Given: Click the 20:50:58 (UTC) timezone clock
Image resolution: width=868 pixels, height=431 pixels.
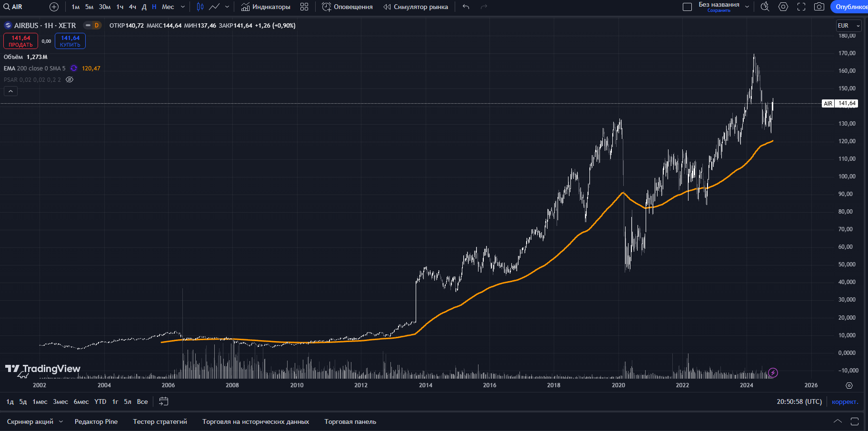Looking at the screenshot, I should coord(799,402).
